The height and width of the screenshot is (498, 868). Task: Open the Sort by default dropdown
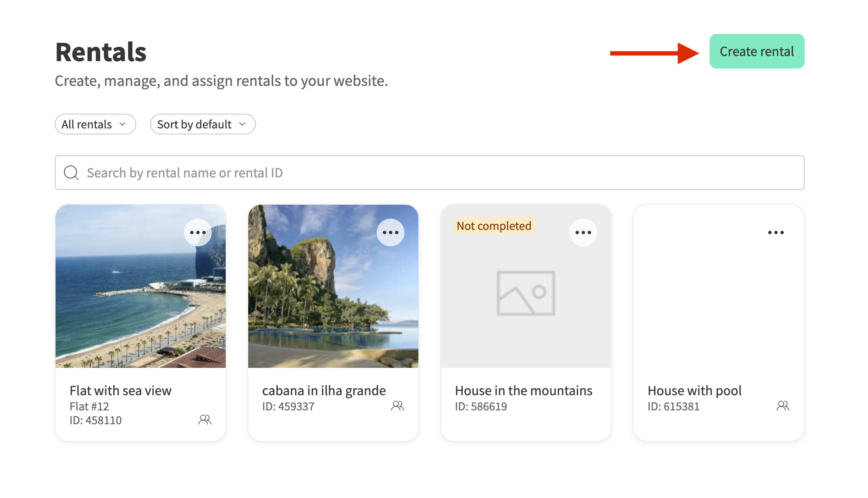coord(203,124)
